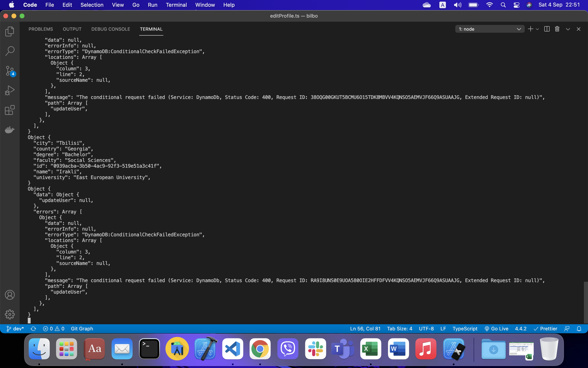
Task: Open Google Chrome from the dock
Action: click(x=260, y=349)
